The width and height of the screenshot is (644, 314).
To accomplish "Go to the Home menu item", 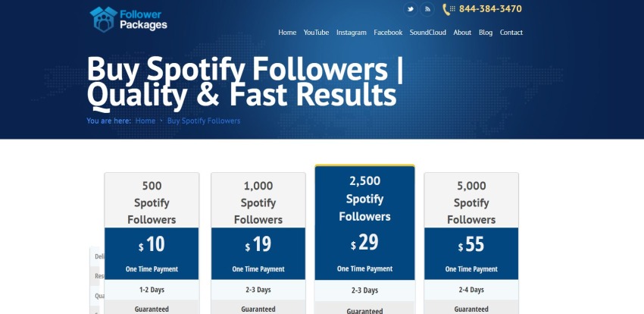I will click(x=287, y=33).
